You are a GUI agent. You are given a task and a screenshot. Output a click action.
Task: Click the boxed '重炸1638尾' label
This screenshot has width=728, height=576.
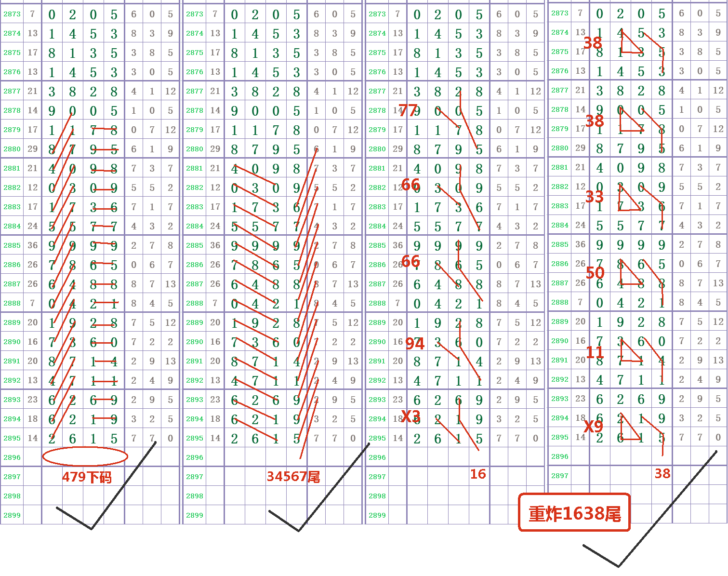pyautogui.click(x=574, y=512)
